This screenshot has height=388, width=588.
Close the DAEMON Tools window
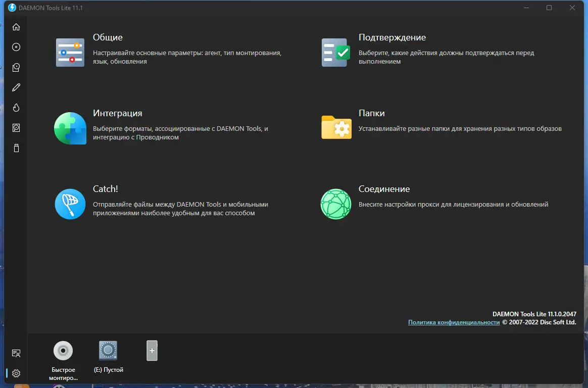pyautogui.click(x=572, y=8)
